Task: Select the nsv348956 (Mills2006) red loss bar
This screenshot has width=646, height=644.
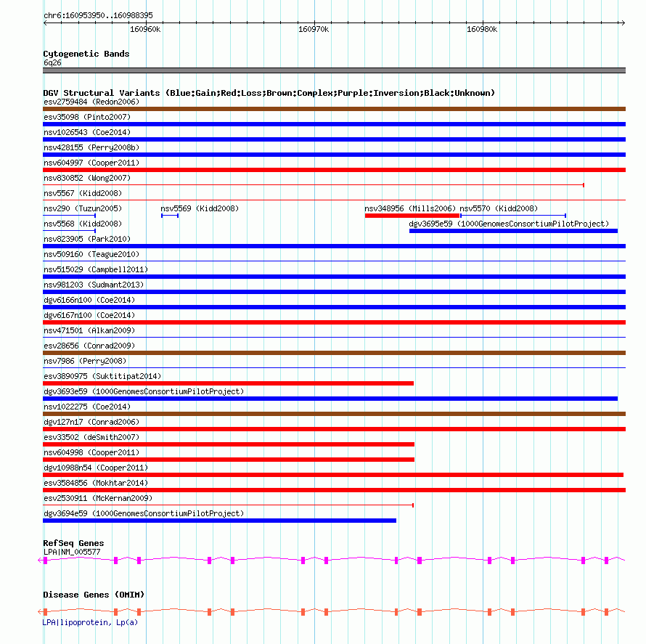Action: pos(412,216)
